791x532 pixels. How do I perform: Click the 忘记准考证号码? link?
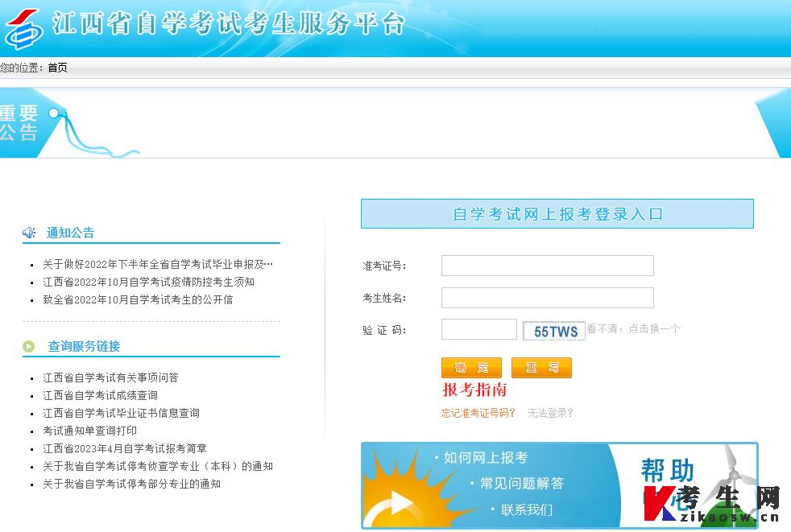(478, 413)
